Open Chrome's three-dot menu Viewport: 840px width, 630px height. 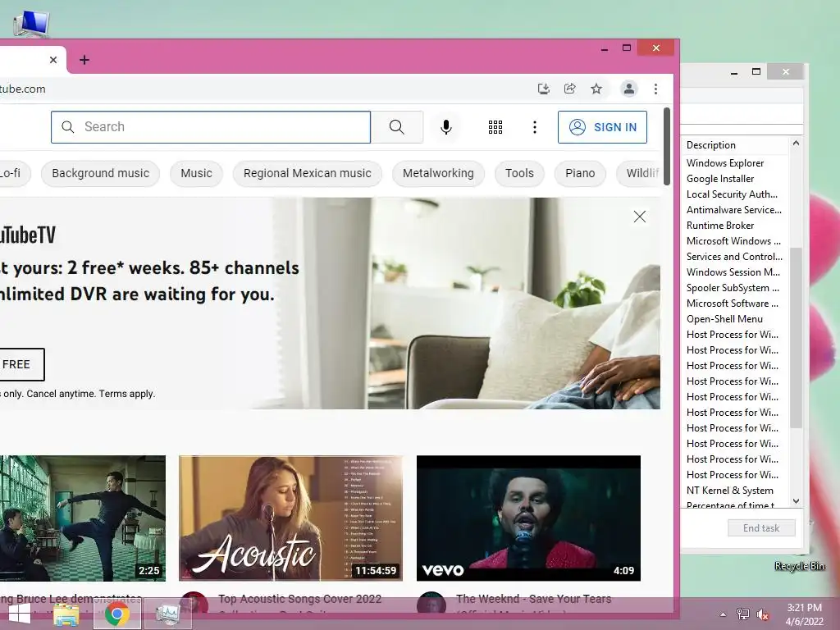(x=655, y=89)
